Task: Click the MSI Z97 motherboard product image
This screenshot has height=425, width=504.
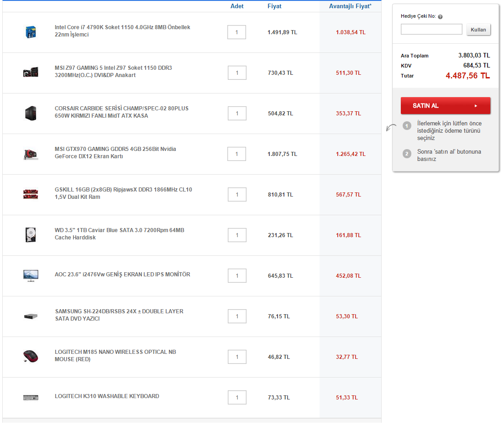Action: [x=31, y=72]
